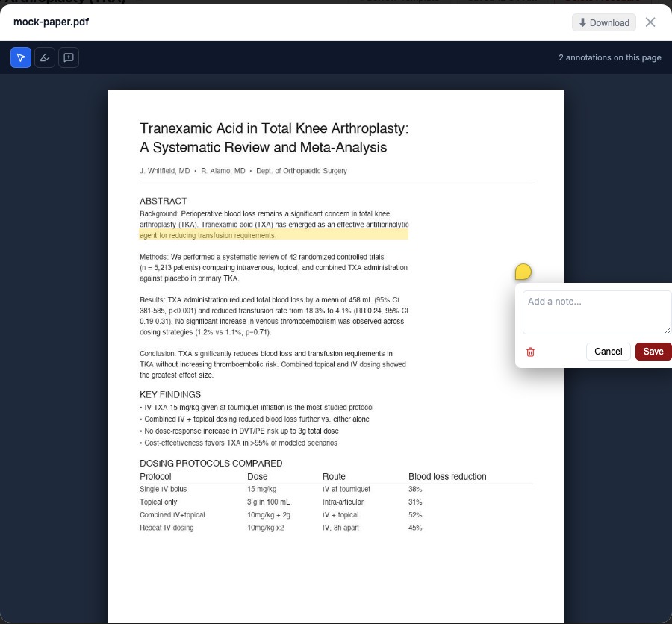The image size is (672, 624).
Task: Click the 'Combined IV+topical' table cell
Action: (x=172, y=515)
